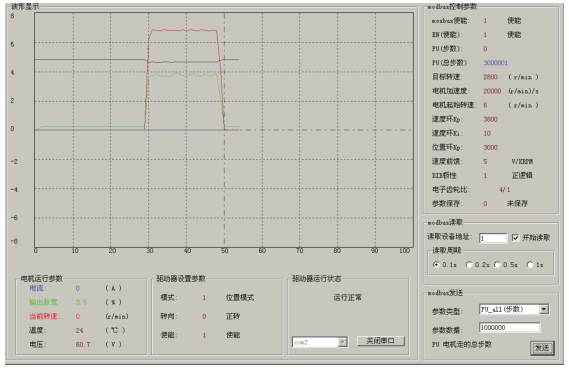Click the 电子齿轮比 value 4/1
569x371 pixels.
tap(505, 189)
